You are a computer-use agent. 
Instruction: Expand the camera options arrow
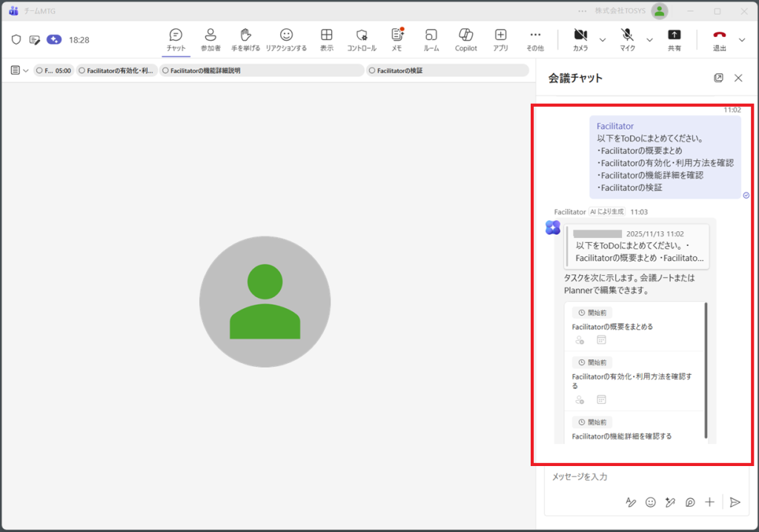click(x=603, y=39)
